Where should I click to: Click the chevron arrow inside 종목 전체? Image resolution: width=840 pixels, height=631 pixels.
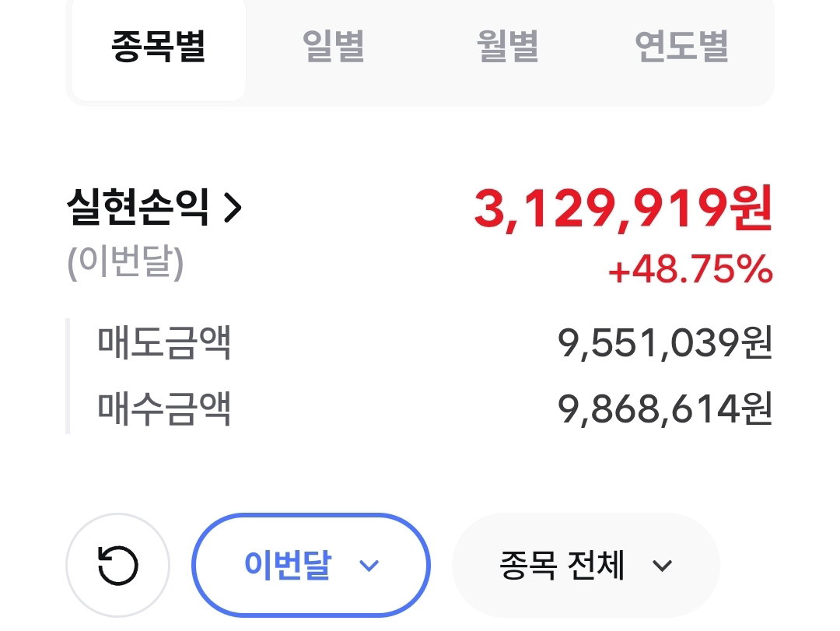[x=662, y=566]
